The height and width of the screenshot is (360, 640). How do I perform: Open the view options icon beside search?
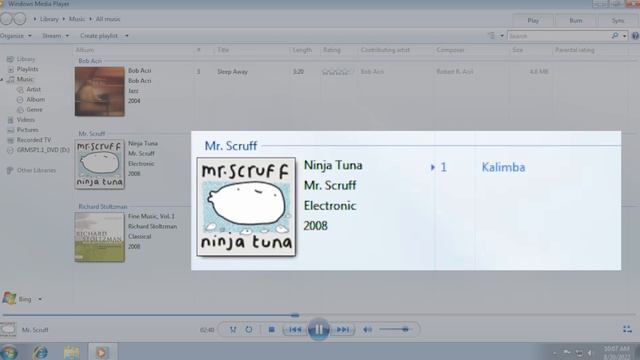click(x=491, y=36)
